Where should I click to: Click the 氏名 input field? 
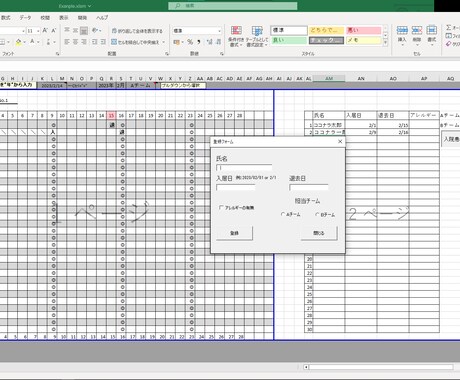244,167
